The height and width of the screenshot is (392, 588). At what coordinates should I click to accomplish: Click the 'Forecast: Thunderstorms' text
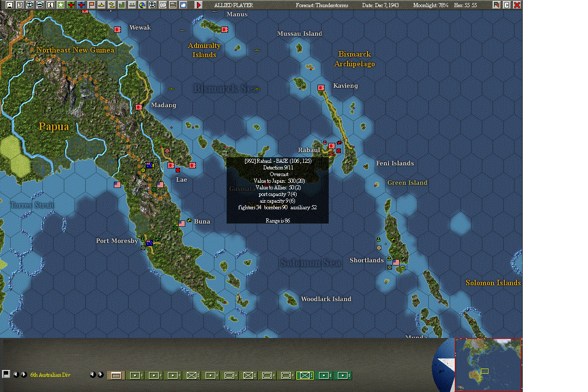322,5
